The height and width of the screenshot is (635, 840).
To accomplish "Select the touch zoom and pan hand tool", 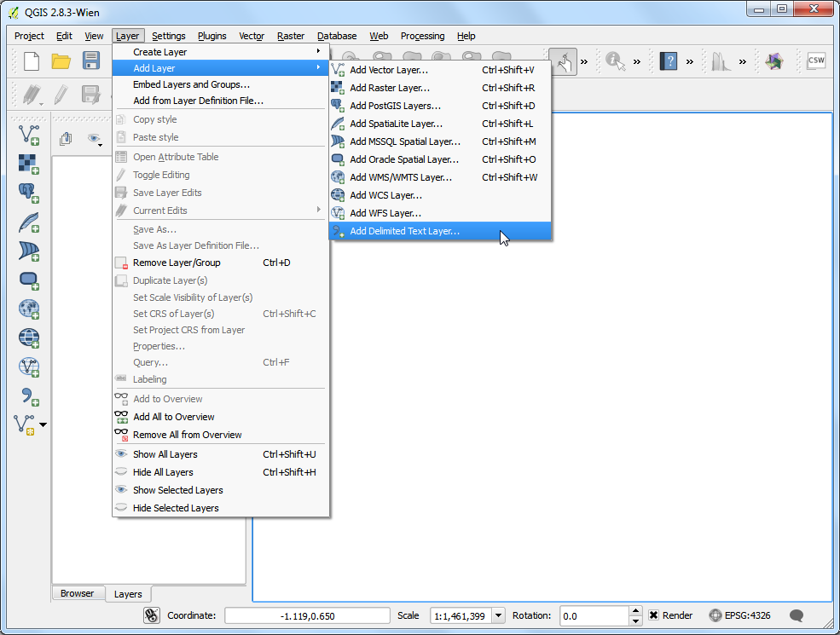I will tap(563, 61).
